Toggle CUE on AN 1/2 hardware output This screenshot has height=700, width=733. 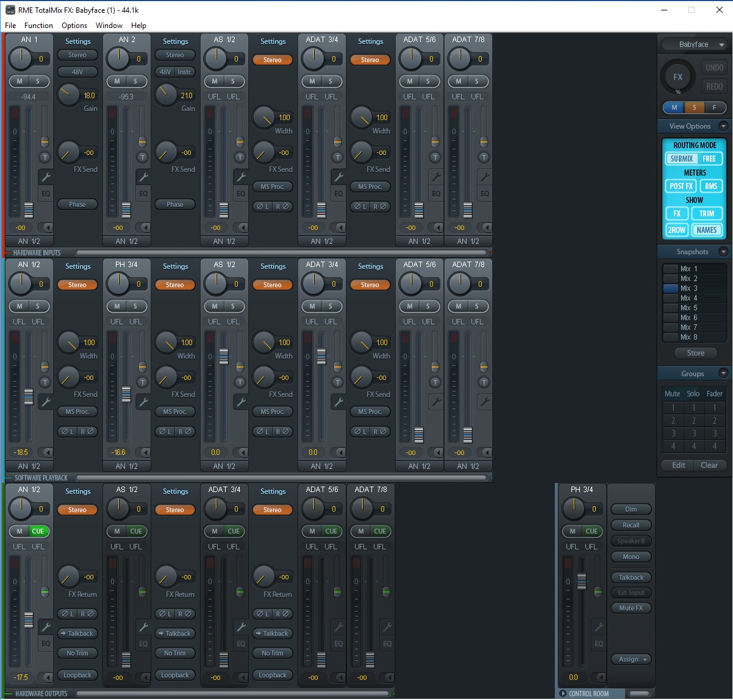38,531
